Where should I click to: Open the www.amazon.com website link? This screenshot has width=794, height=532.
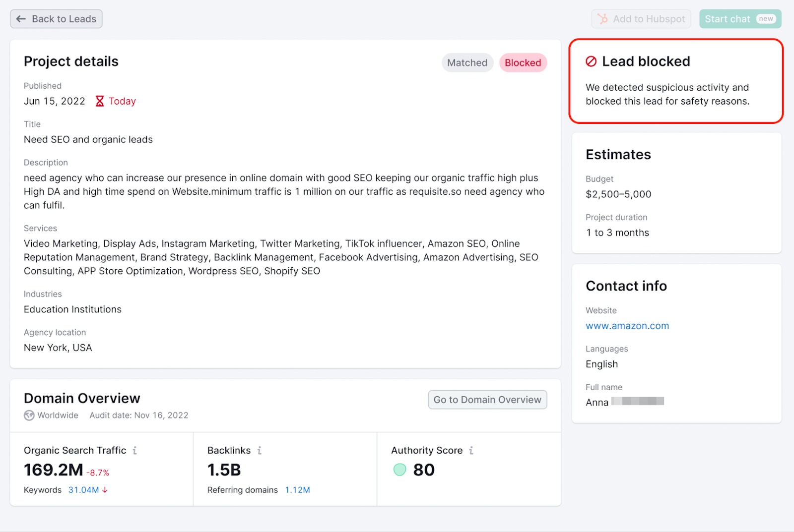tap(627, 326)
